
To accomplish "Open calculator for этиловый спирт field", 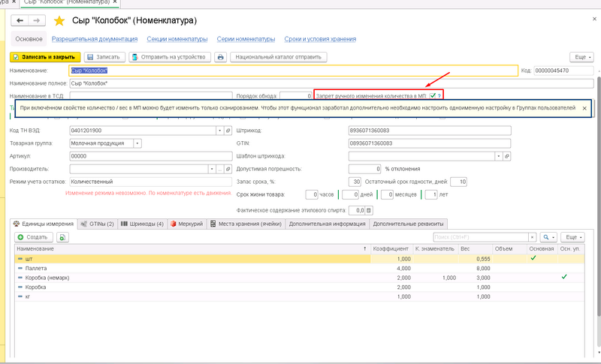I will 369,210.
